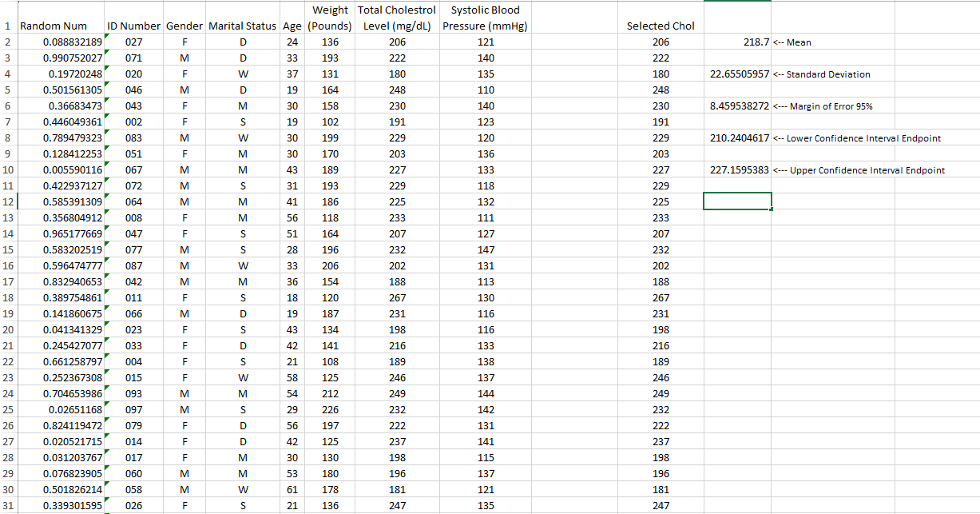Select the "Selected Chol" header cell

click(661, 18)
